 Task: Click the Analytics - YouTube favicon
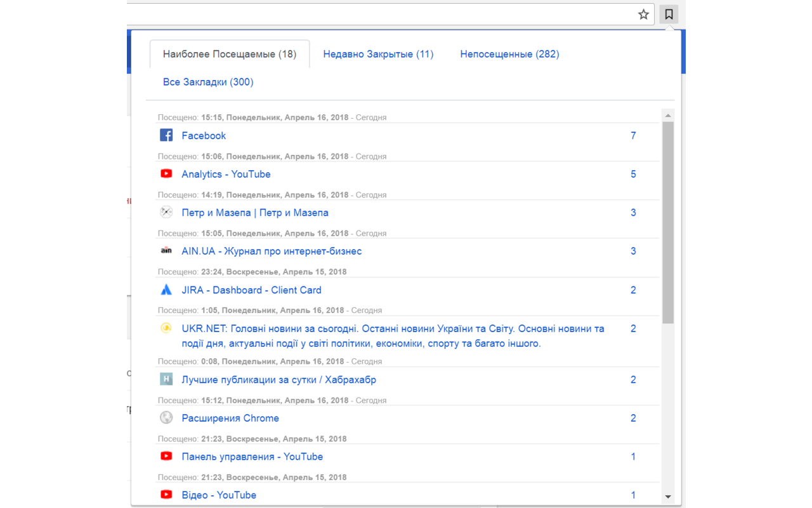tap(166, 173)
